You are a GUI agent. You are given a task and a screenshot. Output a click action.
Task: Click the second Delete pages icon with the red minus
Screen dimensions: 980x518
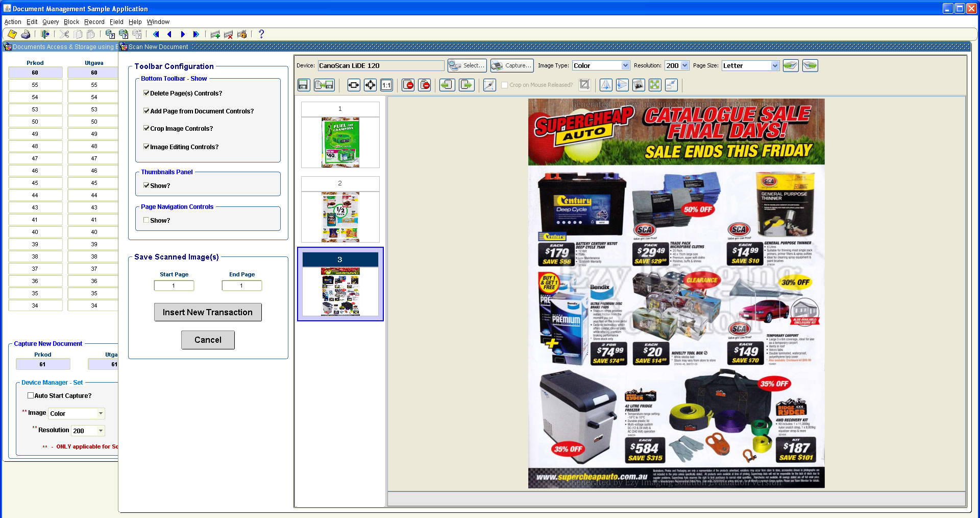pos(424,85)
